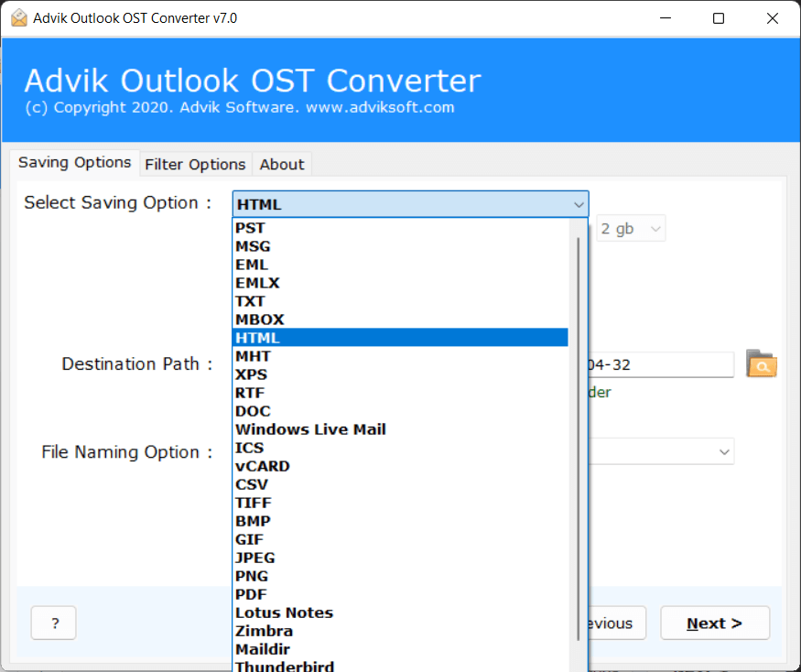Open the File Naming Option dropdown

coord(661,451)
